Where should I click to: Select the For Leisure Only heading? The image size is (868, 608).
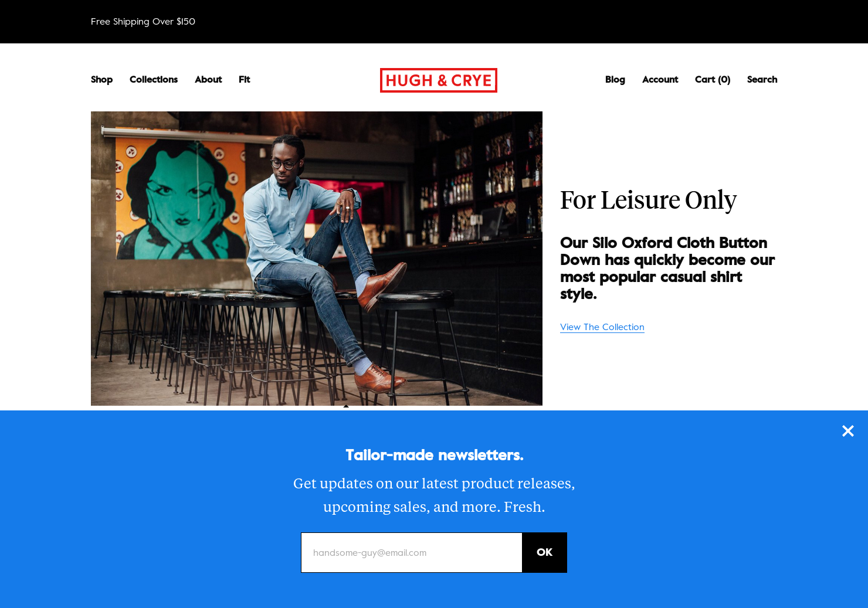tap(648, 200)
